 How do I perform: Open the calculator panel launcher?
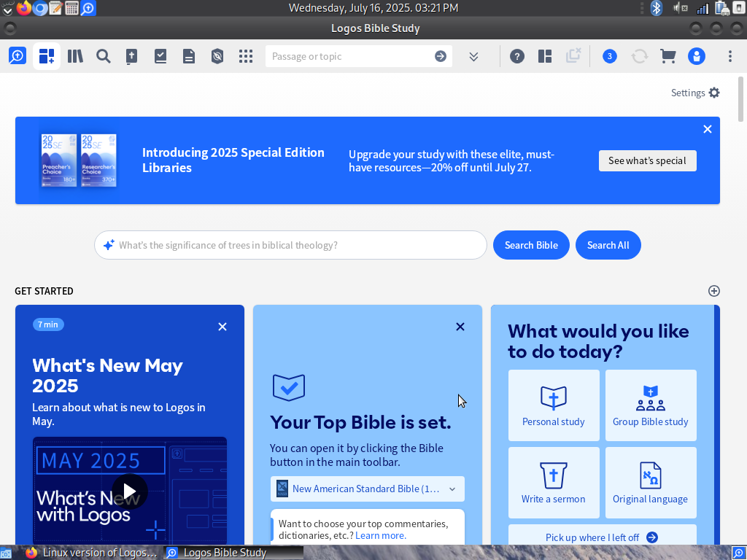click(71, 7)
